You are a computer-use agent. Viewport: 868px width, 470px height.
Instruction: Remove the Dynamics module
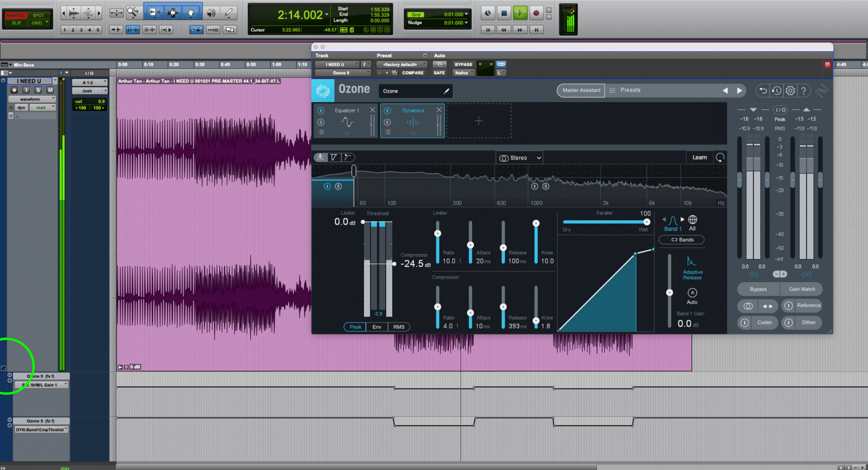[439, 110]
